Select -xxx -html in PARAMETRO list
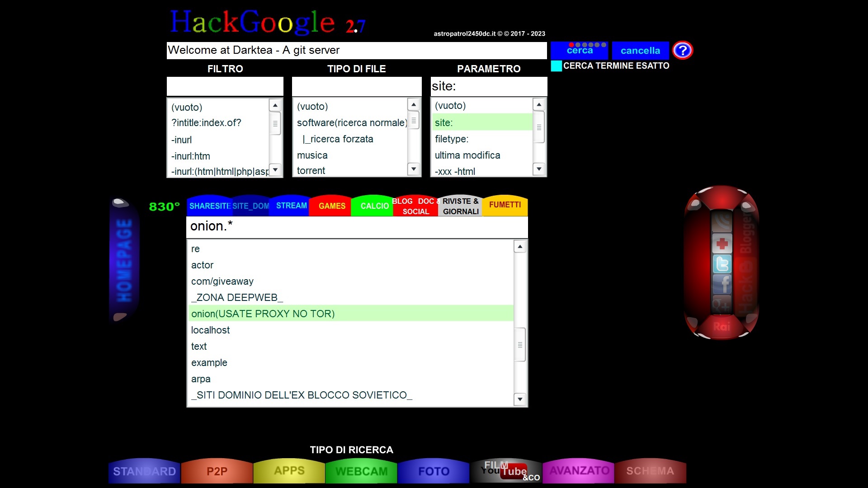 tap(482, 171)
